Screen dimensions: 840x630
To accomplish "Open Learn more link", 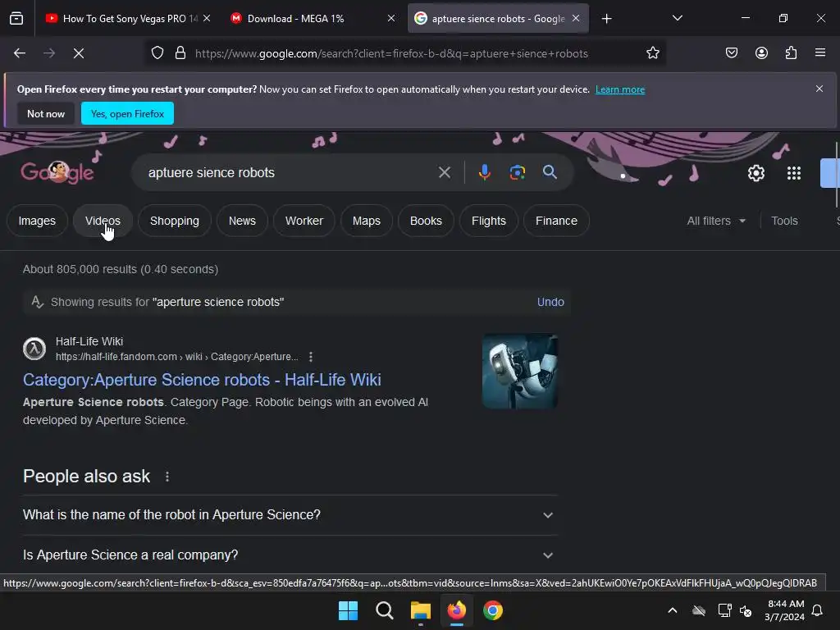I will point(620,89).
